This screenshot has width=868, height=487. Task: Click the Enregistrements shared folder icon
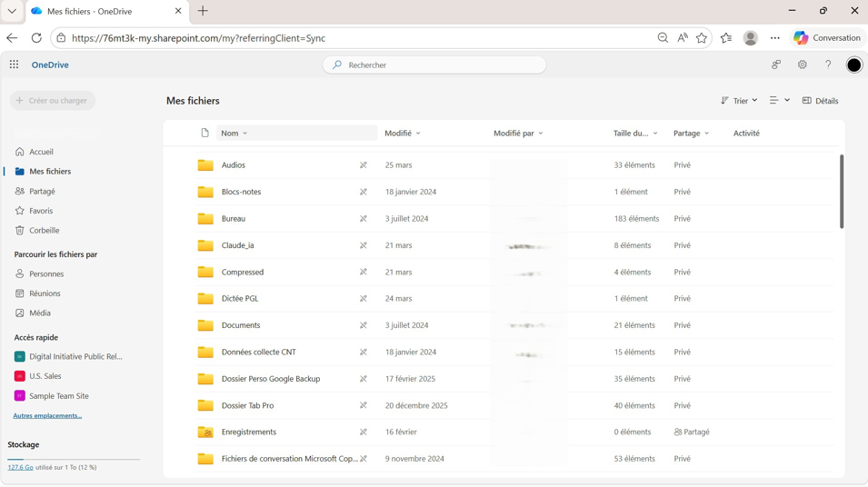205,432
